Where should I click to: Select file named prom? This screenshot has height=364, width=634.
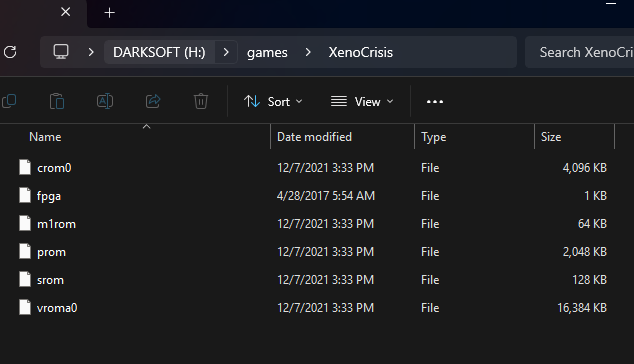click(51, 252)
